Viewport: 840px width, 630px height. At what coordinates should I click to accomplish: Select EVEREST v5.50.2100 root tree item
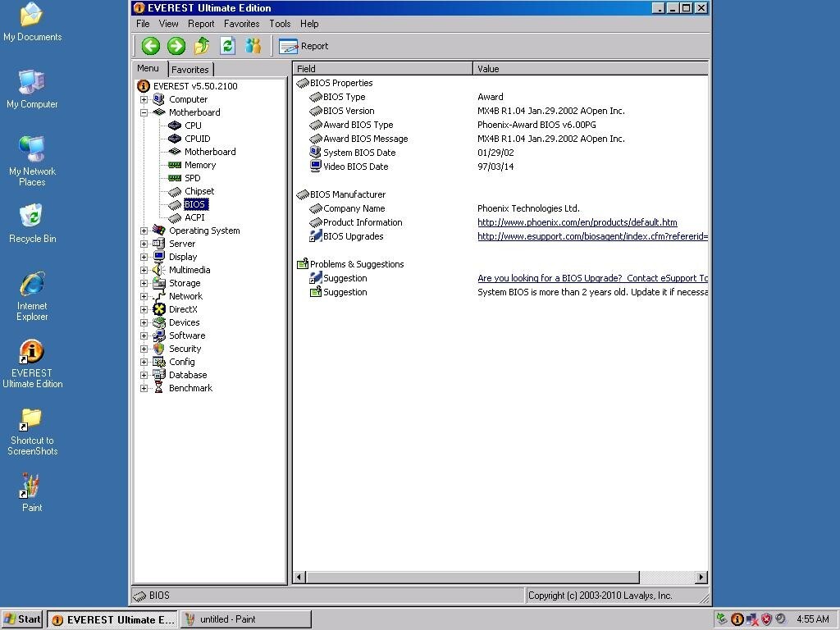pos(195,86)
